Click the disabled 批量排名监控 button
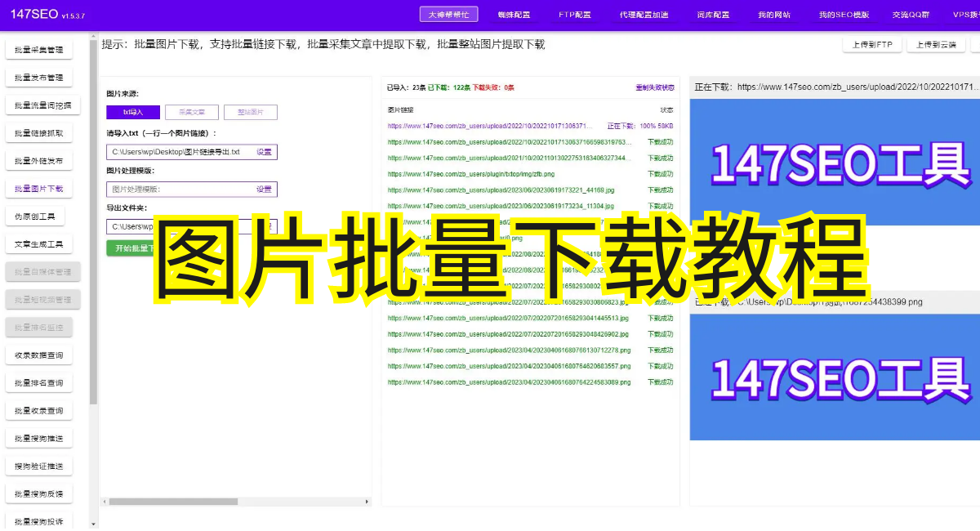This screenshot has height=531, width=980. pyautogui.click(x=38, y=328)
